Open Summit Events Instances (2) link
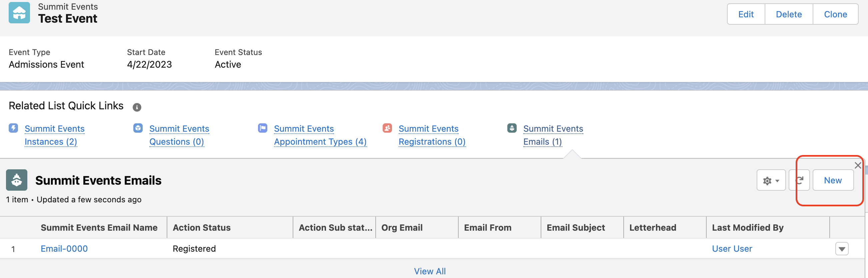Image resolution: width=868 pixels, height=278 pixels. click(55, 135)
